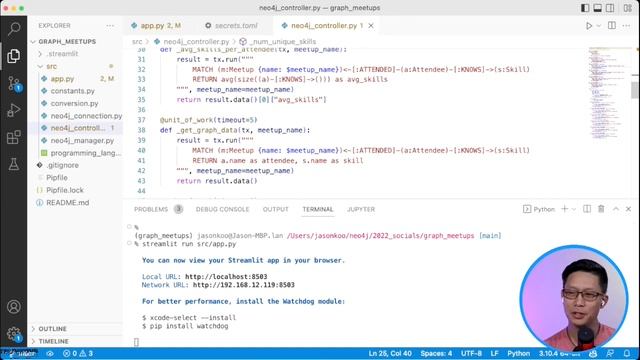Click errors and warnings status indicator

pos(78,353)
